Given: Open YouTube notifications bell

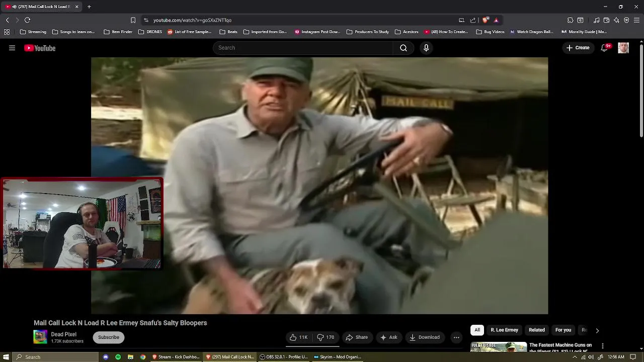Looking at the screenshot, I should coord(604,48).
